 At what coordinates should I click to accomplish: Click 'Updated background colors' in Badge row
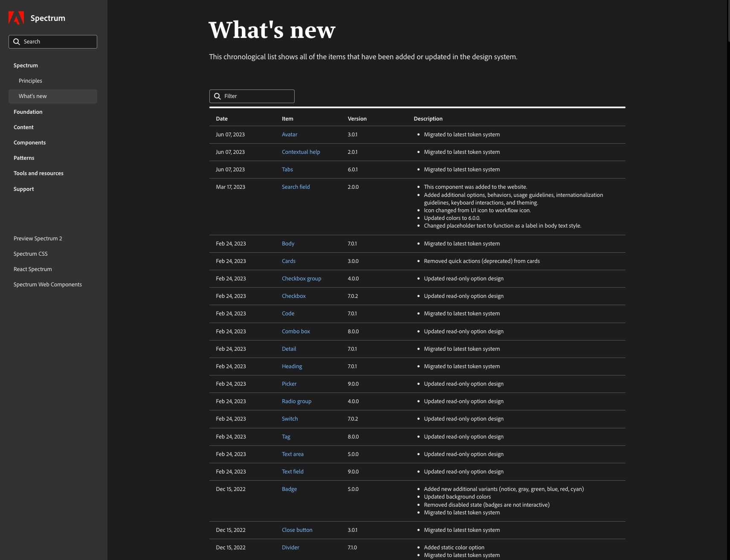click(457, 497)
